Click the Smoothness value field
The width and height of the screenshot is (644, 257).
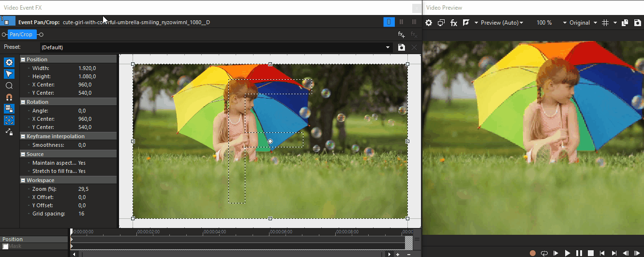pyautogui.click(x=82, y=145)
